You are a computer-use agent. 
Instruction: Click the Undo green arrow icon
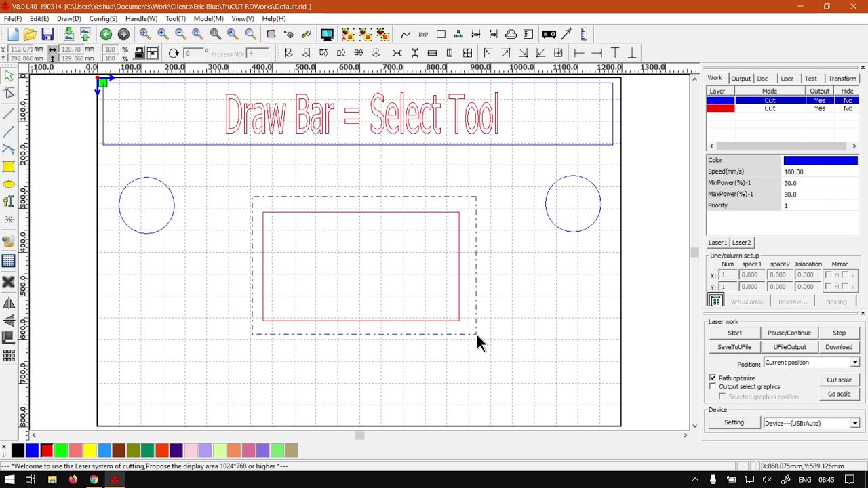106,35
